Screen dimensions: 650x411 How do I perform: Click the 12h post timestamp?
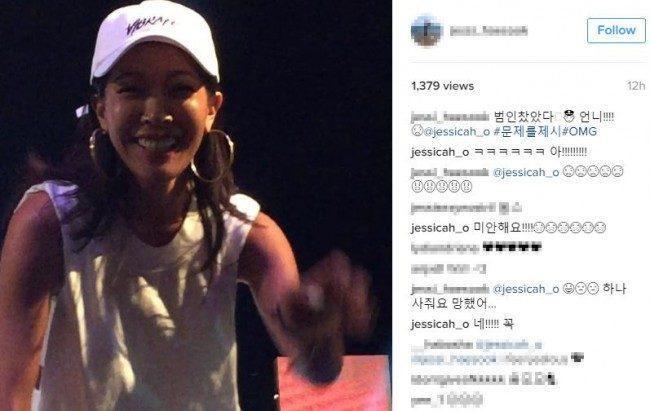pyautogui.click(x=636, y=86)
